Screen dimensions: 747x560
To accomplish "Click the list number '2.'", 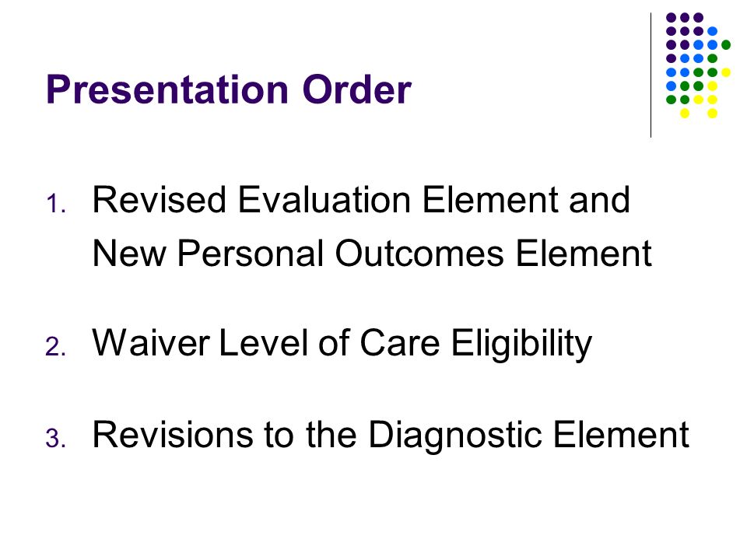I will [x=56, y=346].
